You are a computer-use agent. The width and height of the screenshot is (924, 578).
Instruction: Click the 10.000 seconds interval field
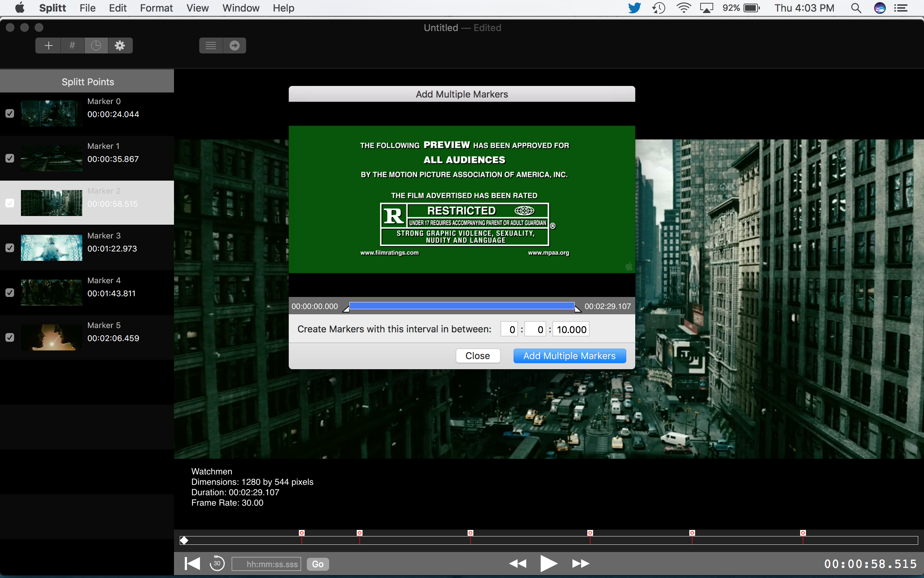pos(571,329)
